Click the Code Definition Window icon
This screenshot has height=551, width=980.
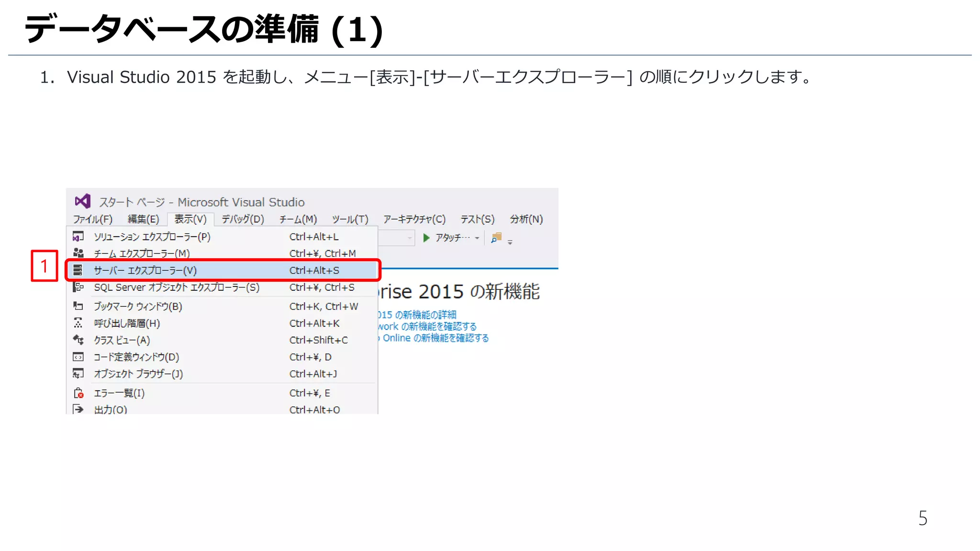click(78, 357)
